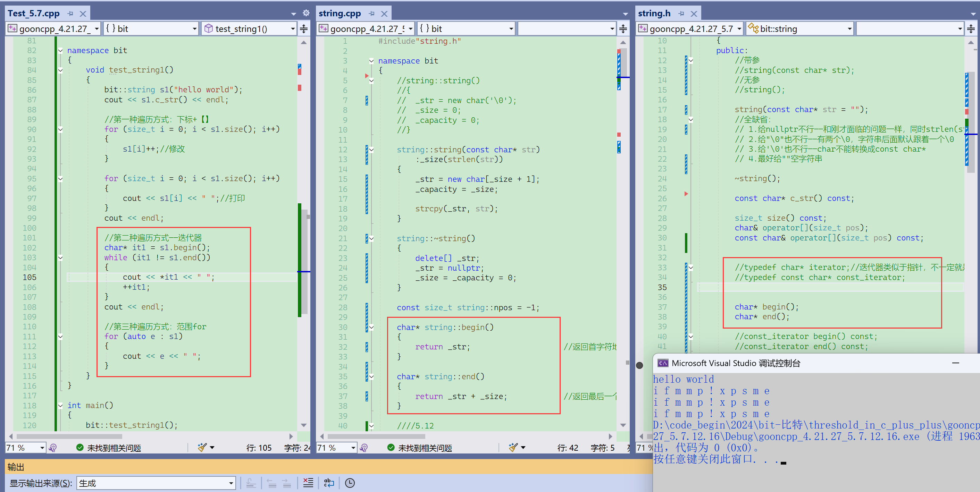
Task: Split the string.cpp editor window
Action: (623, 29)
